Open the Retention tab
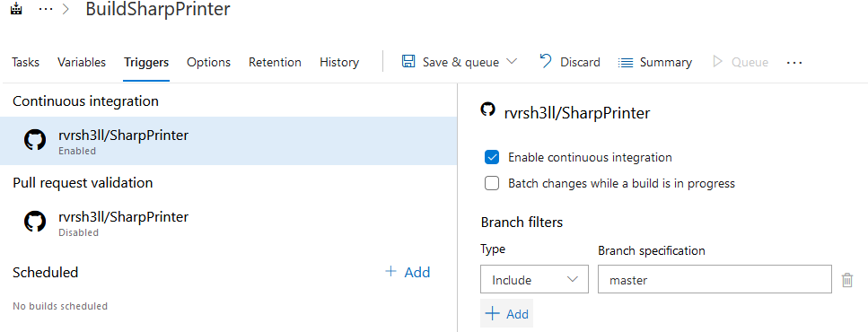Screen dimensions: 868x332 point(275,63)
